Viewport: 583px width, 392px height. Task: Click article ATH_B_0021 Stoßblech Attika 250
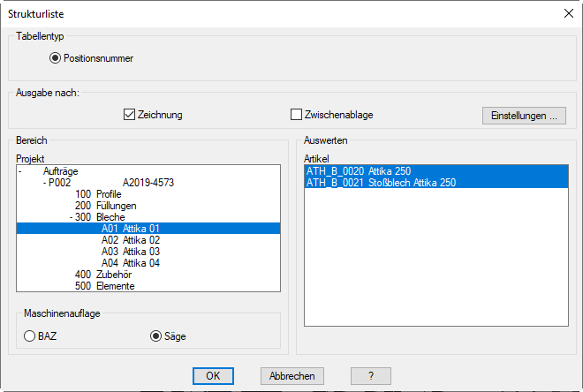click(380, 183)
